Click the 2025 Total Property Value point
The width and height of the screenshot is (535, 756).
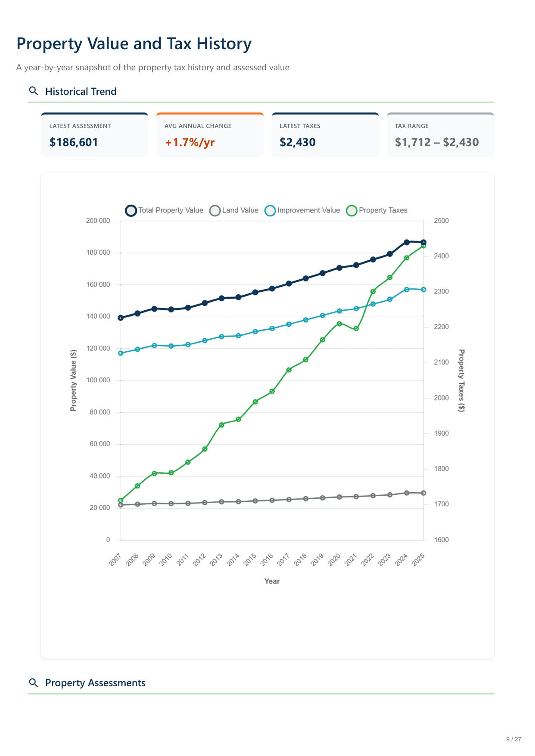pyautogui.click(x=423, y=242)
